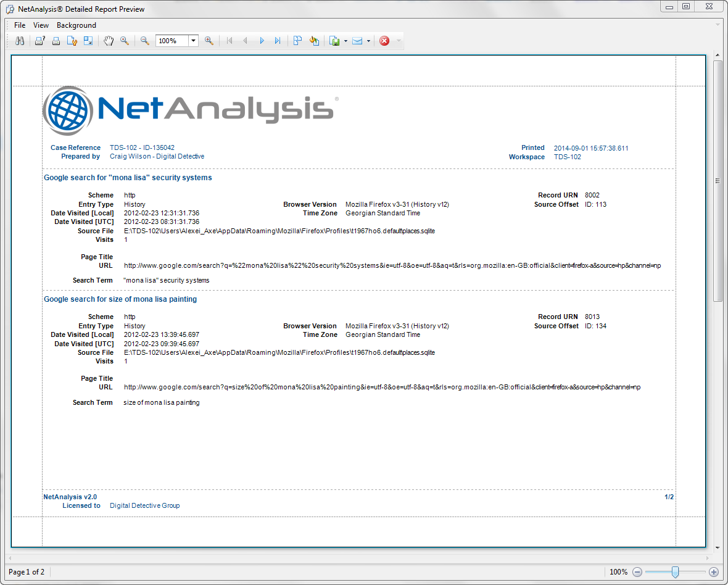Viewport: 728px width, 585px height.
Task: Click Record URN value 8002
Action: [x=592, y=195]
